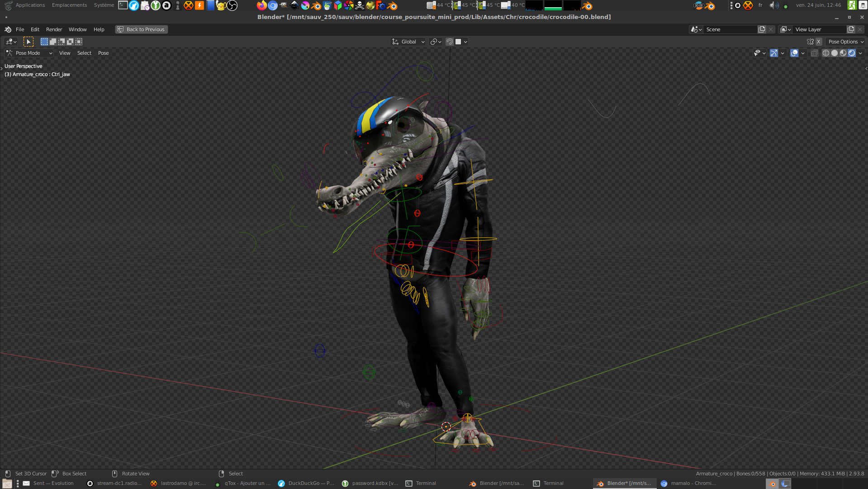The height and width of the screenshot is (489, 868).
Task: Open the Emplacements system menu
Action: [69, 5]
